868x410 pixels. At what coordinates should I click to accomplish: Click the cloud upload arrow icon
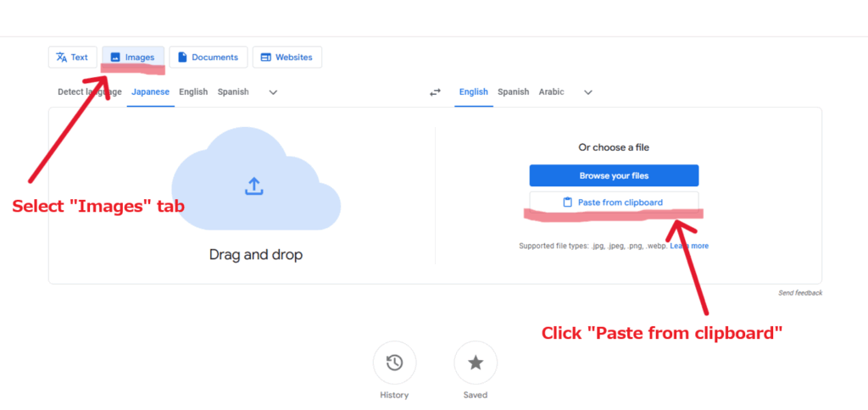point(254,186)
